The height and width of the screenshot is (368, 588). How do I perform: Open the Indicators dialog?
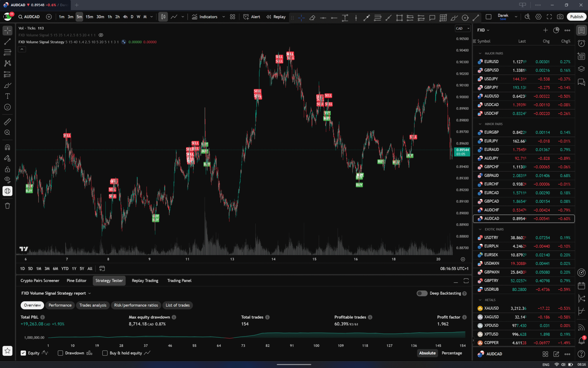pos(207,17)
